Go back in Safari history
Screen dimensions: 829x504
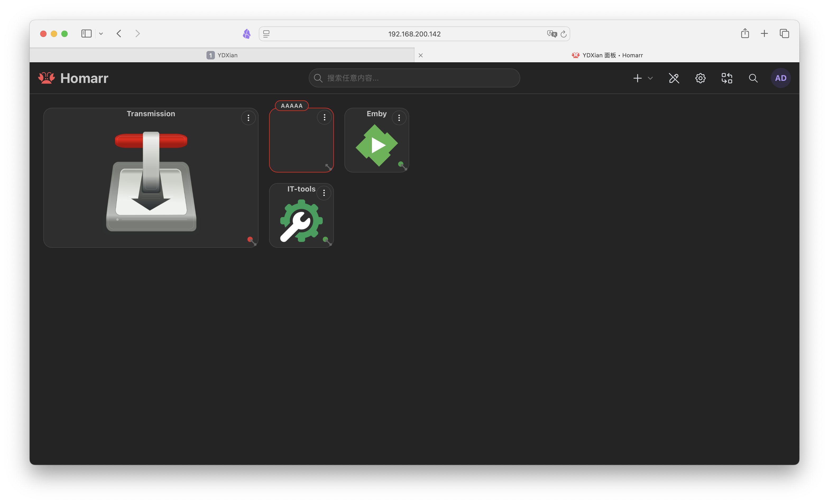pos(119,34)
